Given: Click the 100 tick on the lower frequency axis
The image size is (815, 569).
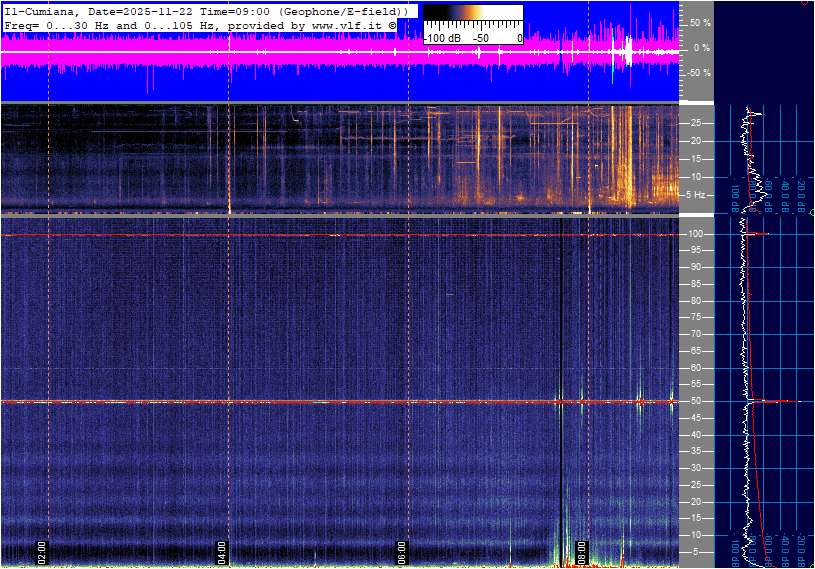Looking at the screenshot, I should (696, 234).
